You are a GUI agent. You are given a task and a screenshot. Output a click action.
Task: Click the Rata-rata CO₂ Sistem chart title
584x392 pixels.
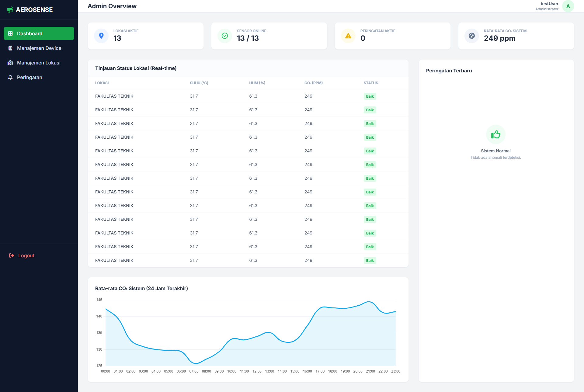[141, 288]
